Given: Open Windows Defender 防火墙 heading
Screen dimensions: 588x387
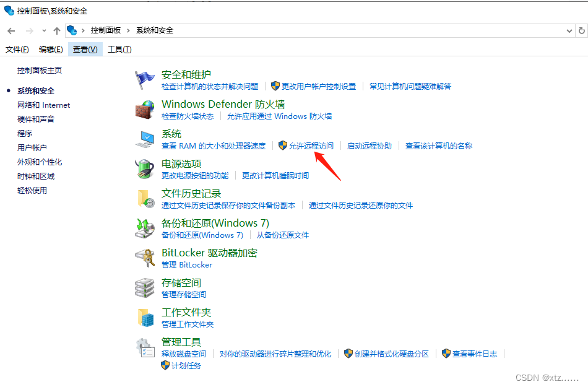Looking at the screenshot, I should (223, 104).
